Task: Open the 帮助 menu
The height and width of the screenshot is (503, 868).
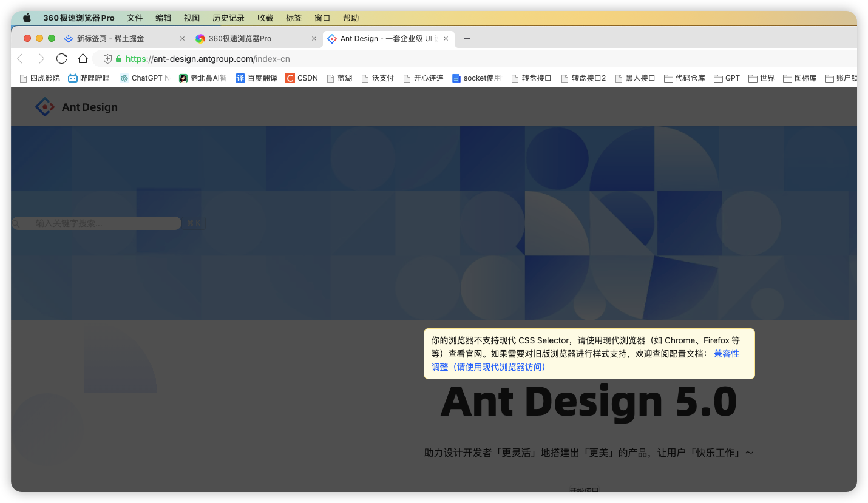Action: coord(351,18)
